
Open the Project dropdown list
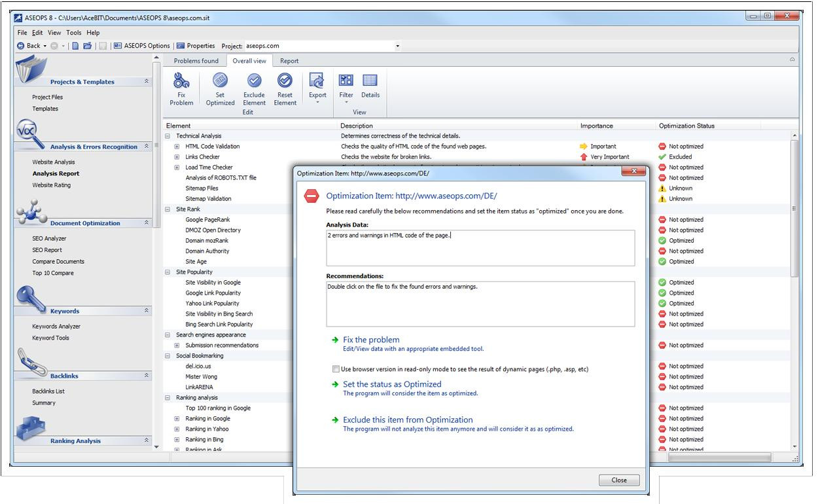click(x=397, y=46)
